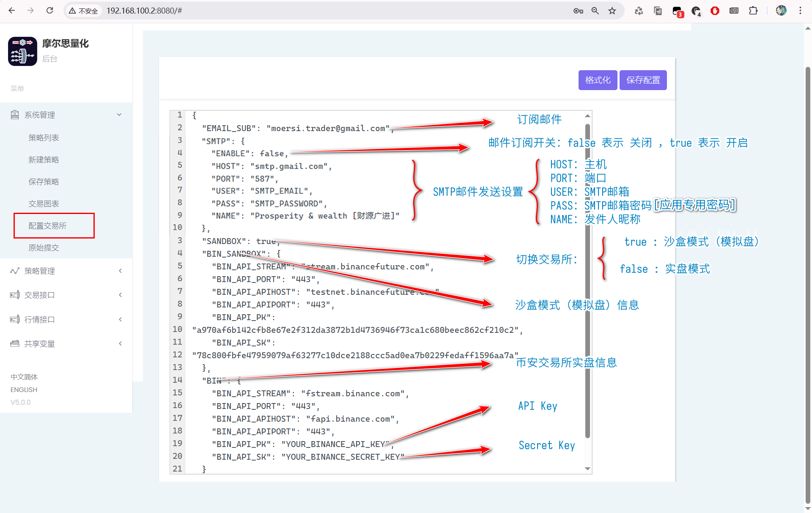This screenshot has height=513, width=812.
Task: Click the page scrollbar down arrow
Action: pyautogui.click(x=808, y=508)
